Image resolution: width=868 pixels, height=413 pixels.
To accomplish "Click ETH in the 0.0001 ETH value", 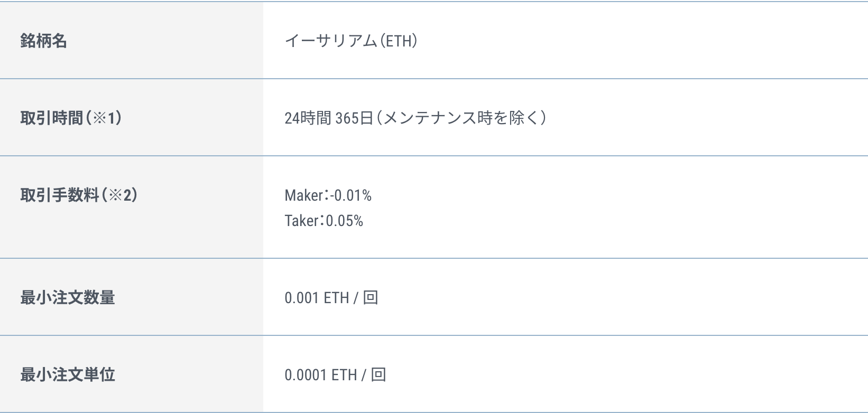I will (344, 375).
